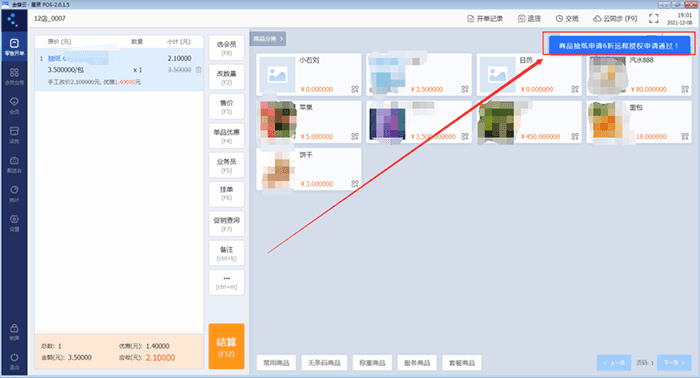Open the more options ... (ctrl+m) button
This screenshot has width=700, height=378.
tap(226, 282)
